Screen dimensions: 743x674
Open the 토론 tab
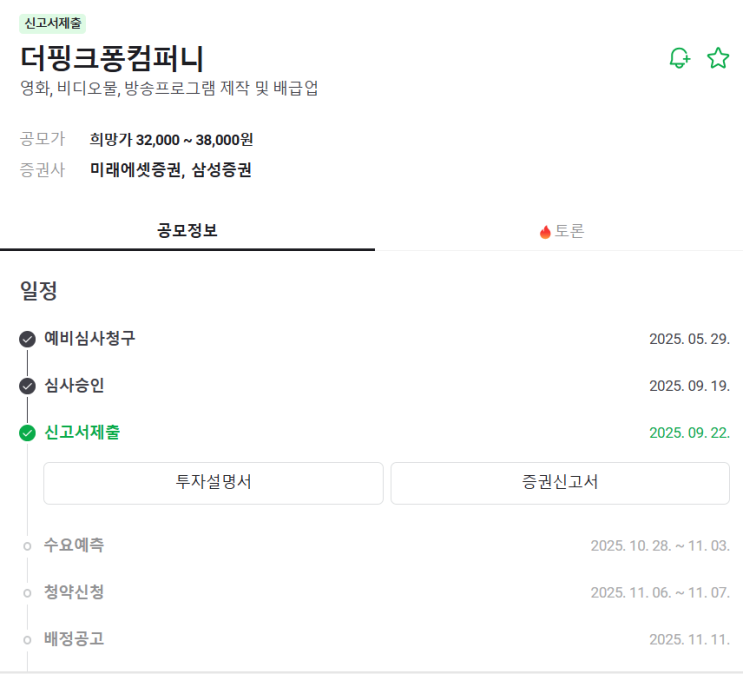(561, 231)
